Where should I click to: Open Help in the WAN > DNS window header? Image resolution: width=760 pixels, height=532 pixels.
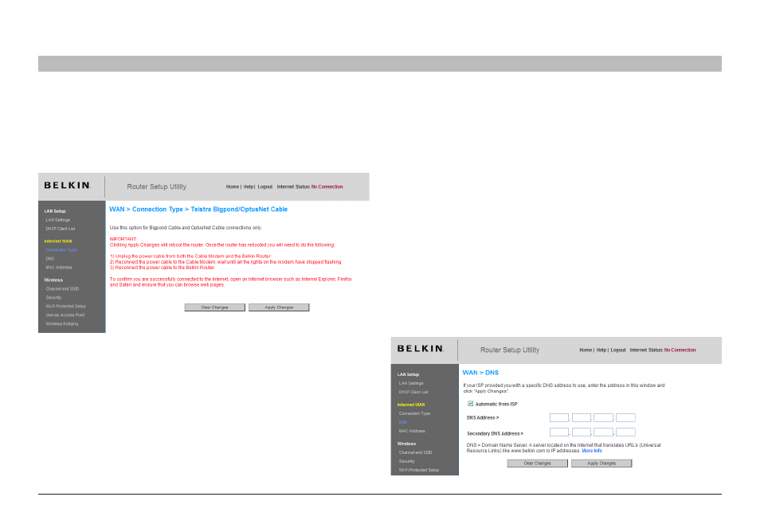601,350
